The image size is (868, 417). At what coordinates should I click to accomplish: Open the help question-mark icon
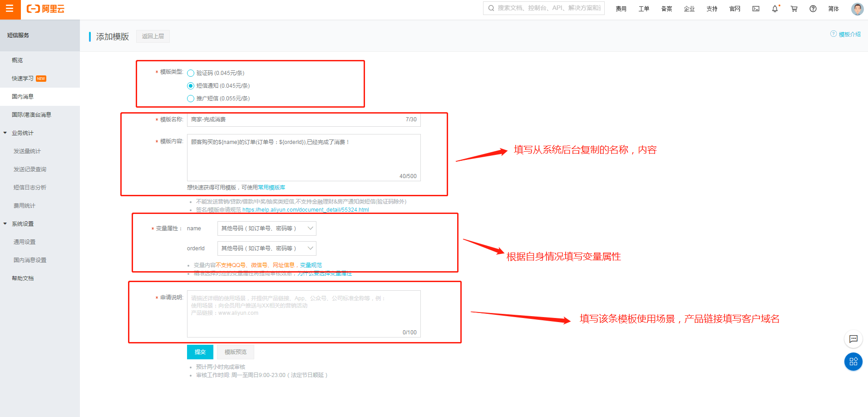pyautogui.click(x=813, y=9)
